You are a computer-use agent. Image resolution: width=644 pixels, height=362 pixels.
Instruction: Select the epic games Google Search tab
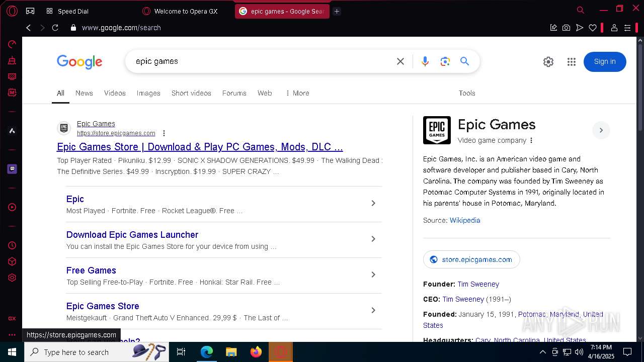tap(282, 11)
